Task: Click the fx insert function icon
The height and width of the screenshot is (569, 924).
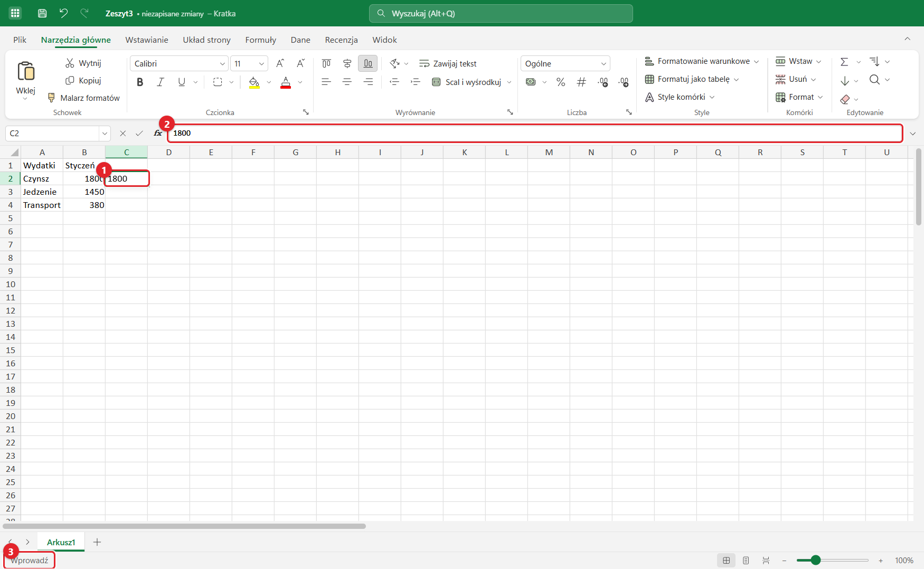Action: [158, 134]
